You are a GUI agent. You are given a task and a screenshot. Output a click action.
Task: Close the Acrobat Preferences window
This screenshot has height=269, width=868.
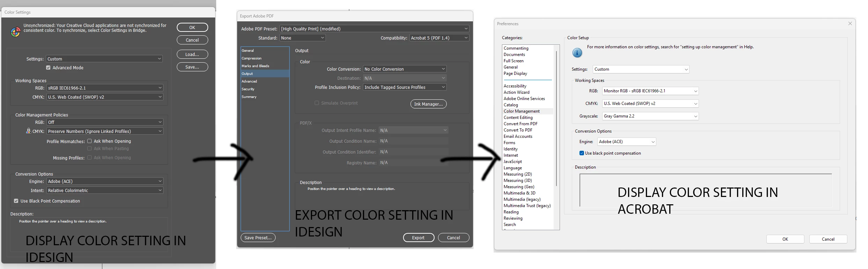point(850,23)
